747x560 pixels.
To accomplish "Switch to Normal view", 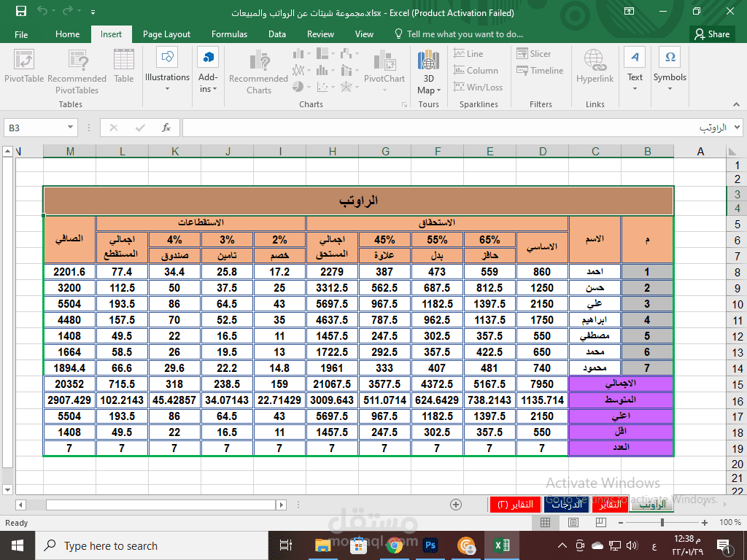I will click(x=545, y=522).
